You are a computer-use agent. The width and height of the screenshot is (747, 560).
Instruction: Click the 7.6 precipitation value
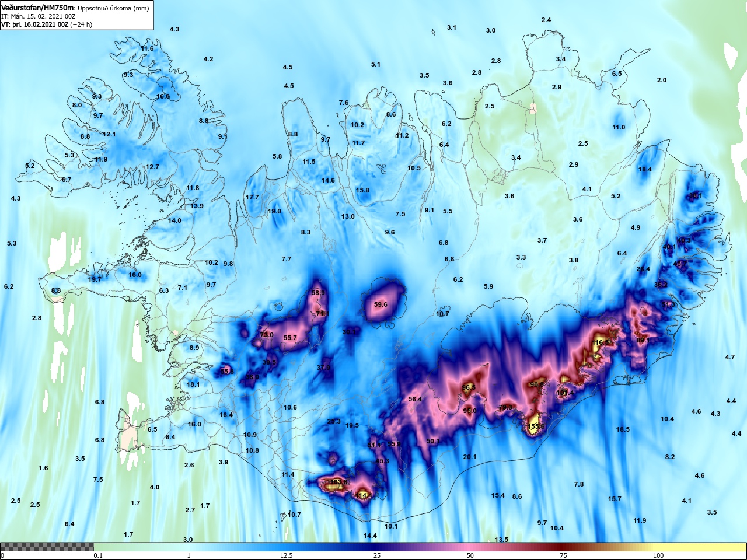[344, 103]
